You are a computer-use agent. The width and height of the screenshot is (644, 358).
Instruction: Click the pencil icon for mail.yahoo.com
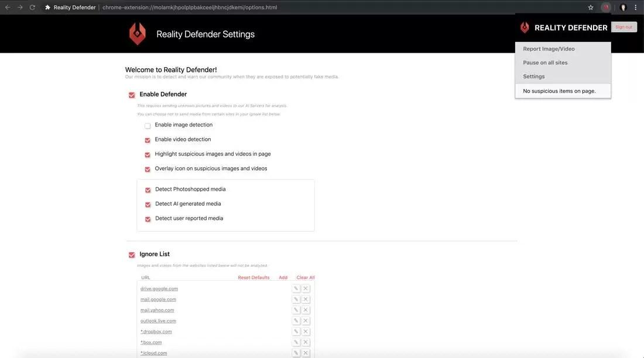[296, 310]
